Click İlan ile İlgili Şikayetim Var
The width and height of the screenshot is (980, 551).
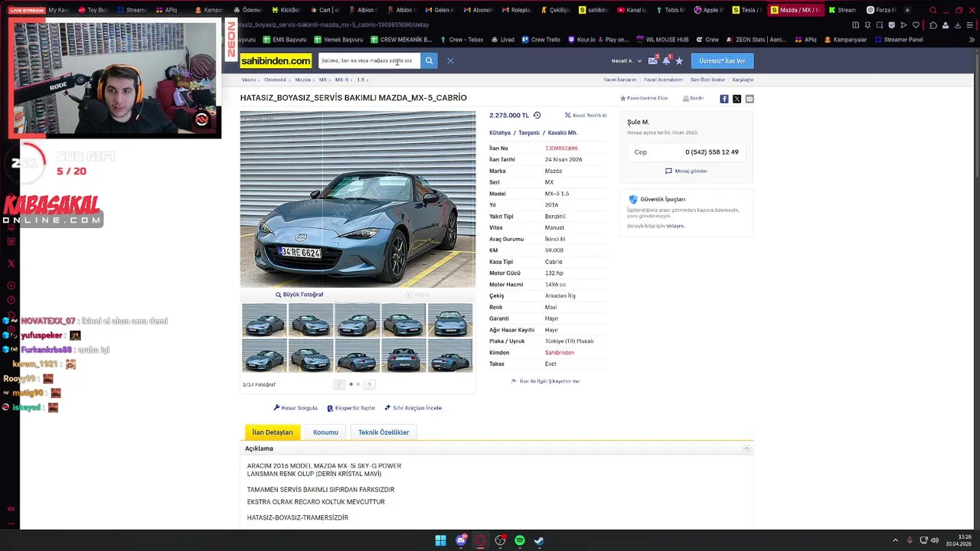coord(545,381)
